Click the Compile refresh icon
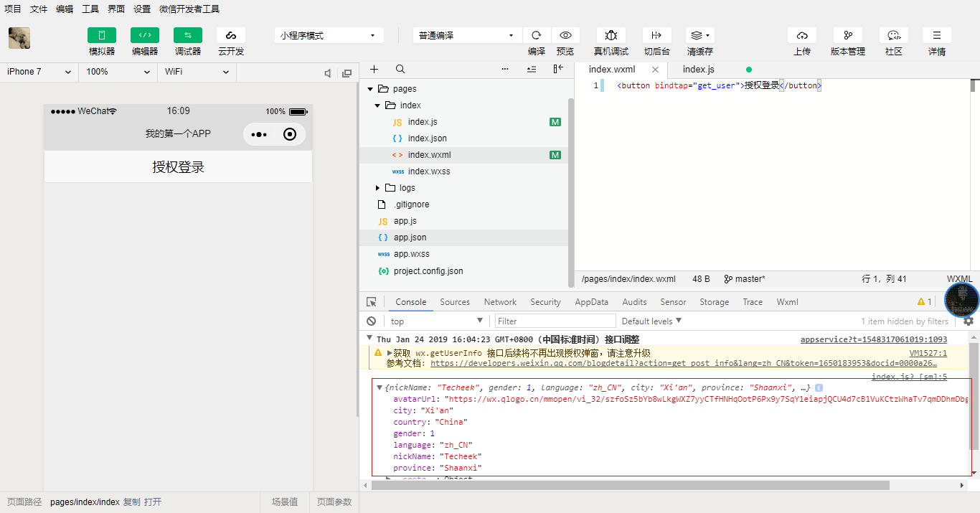The image size is (980, 513). tap(536, 35)
